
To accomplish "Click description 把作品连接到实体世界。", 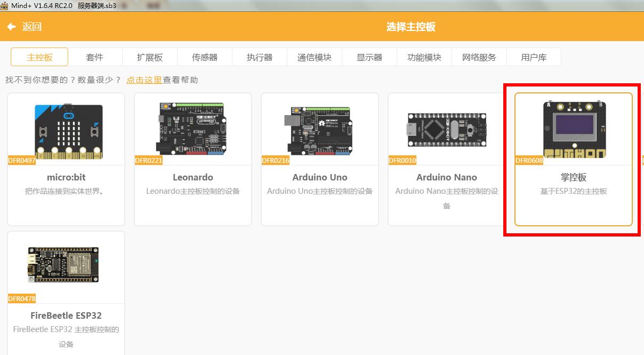I will coord(66,191).
